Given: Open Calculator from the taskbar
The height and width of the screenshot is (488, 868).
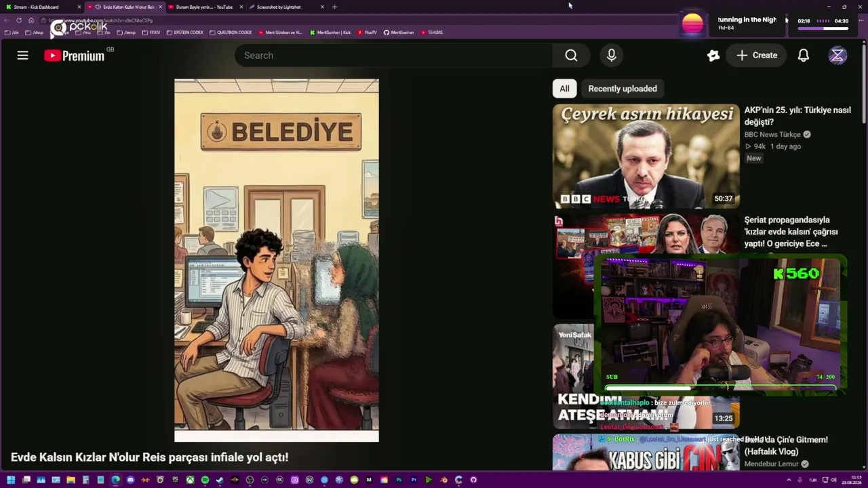Looking at the screenshot, I should pos(85,480).
